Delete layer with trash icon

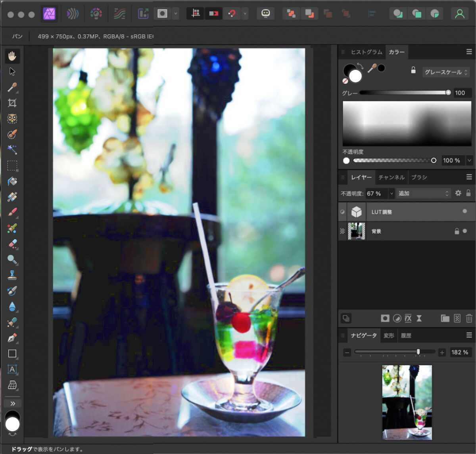pos(469,318)
